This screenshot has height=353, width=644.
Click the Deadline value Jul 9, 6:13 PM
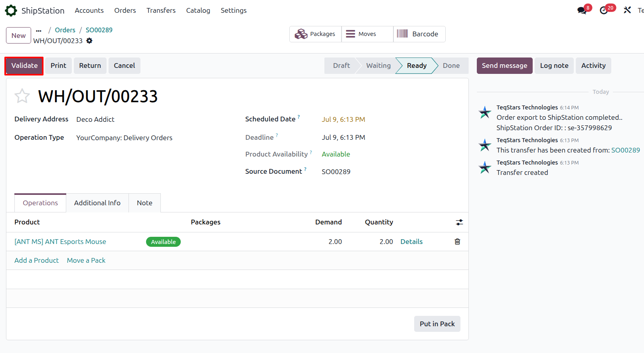pos(344,137)
